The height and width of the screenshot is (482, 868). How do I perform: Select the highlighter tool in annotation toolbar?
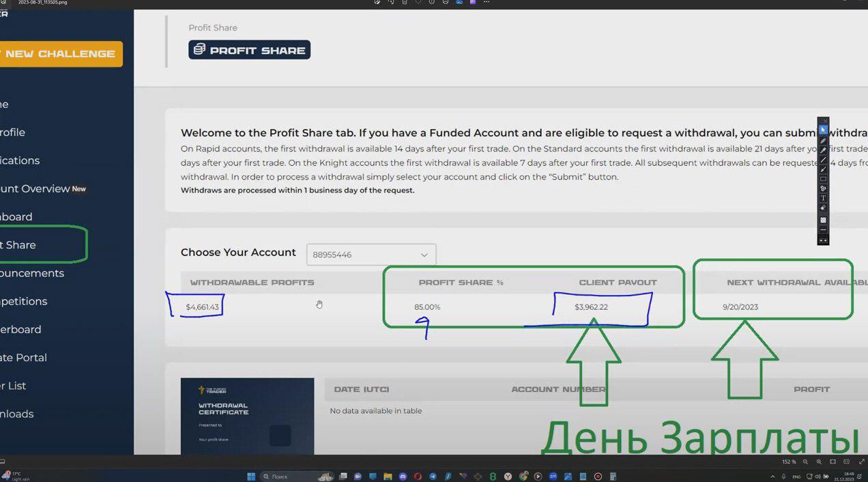click(823, 150)
